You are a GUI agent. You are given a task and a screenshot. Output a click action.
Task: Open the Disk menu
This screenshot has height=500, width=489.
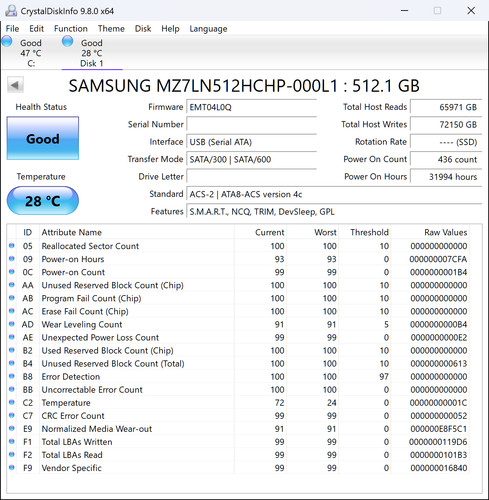click(143, 29)
